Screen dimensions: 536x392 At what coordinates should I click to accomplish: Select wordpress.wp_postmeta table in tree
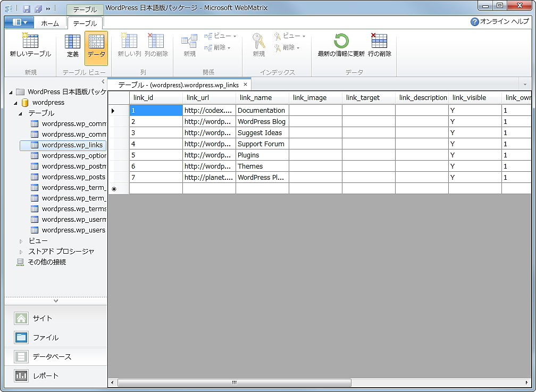[69, 166]
